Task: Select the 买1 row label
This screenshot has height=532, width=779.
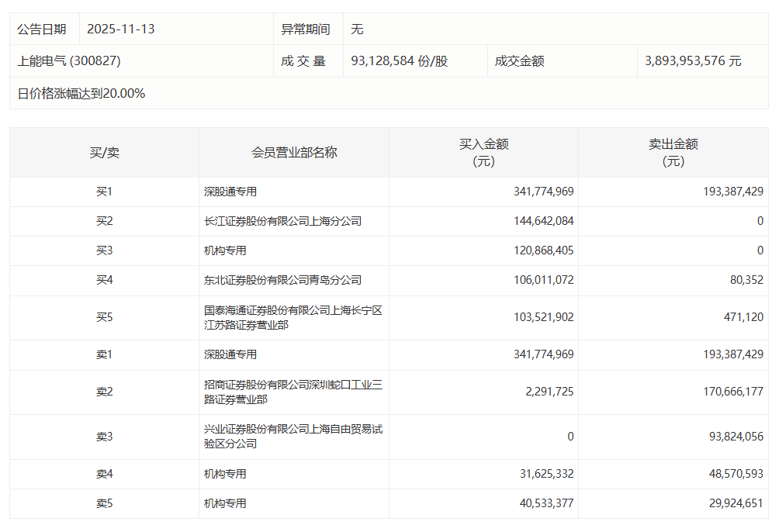Action: click(104, 192)
